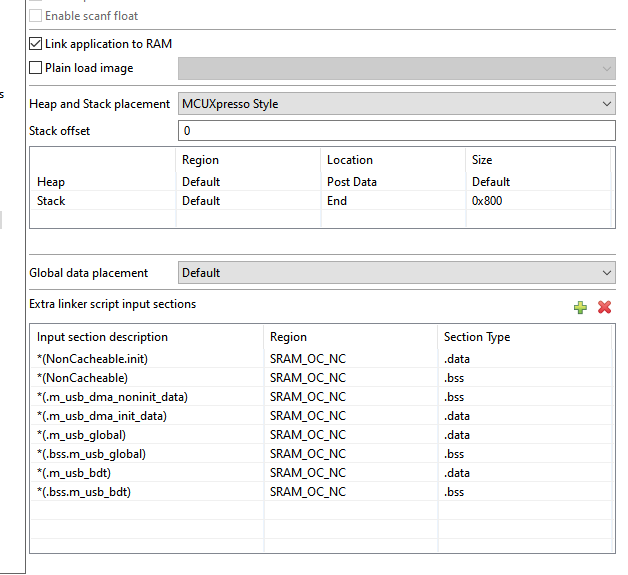Toggle Link application to RAM checkbox
Image resolution: width=628 pixels, height=575 pixels.
point(36,45)
